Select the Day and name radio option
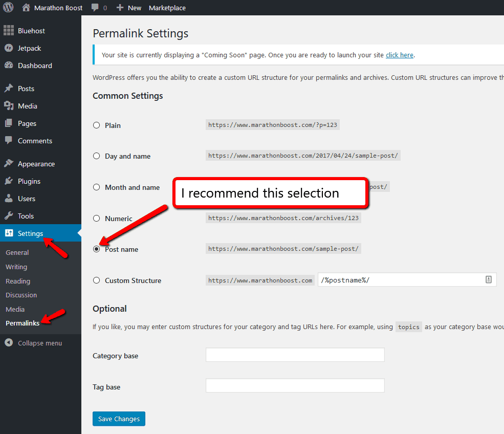The image size is (504, 434). (96, 156)
